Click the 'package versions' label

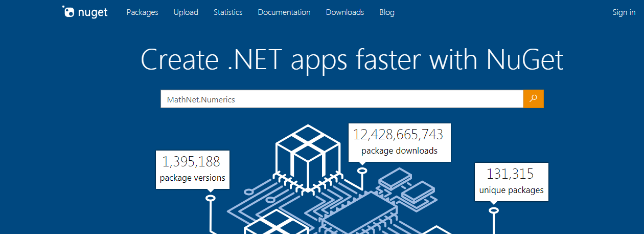pos(193,178)
